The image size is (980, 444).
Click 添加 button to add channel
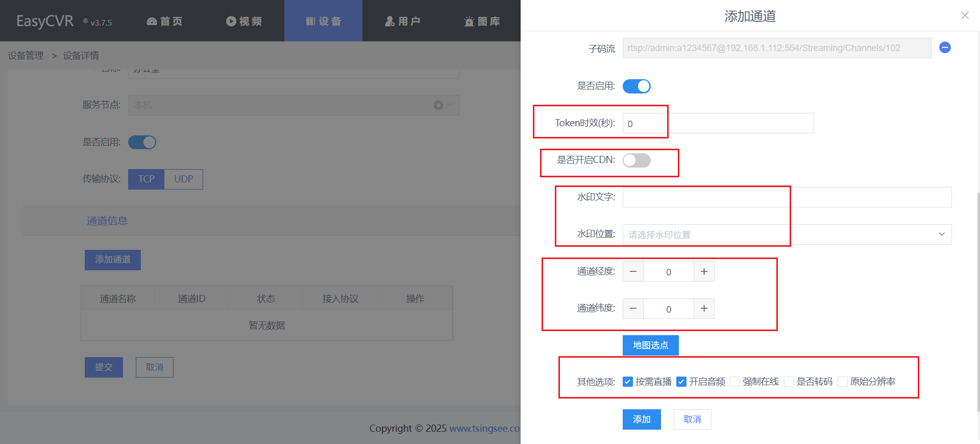(x=642, y=419)
